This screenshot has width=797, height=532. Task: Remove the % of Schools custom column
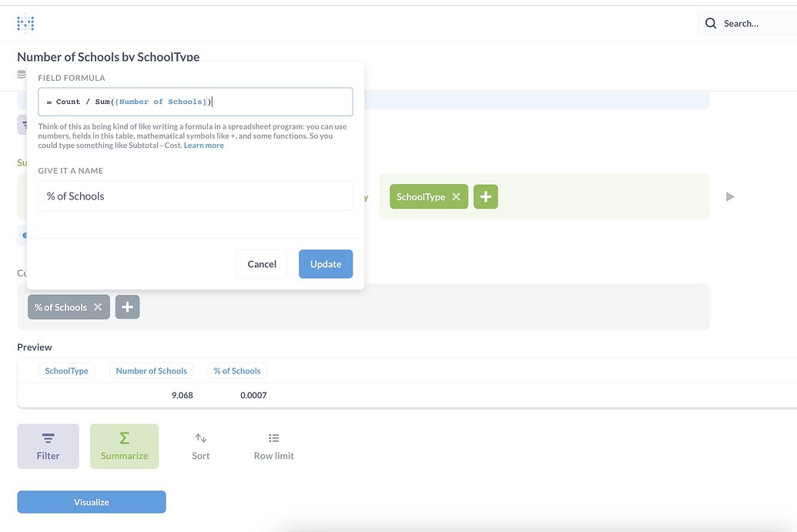pos(98,306)
